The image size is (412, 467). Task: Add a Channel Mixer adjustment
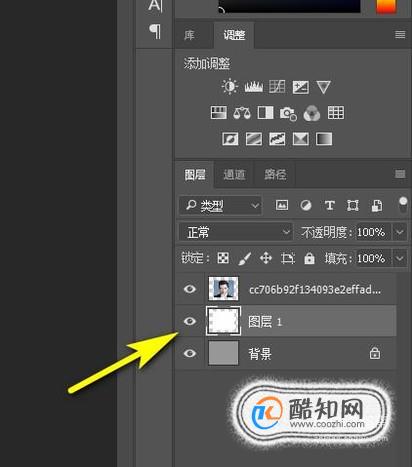[x=312, y=113]
